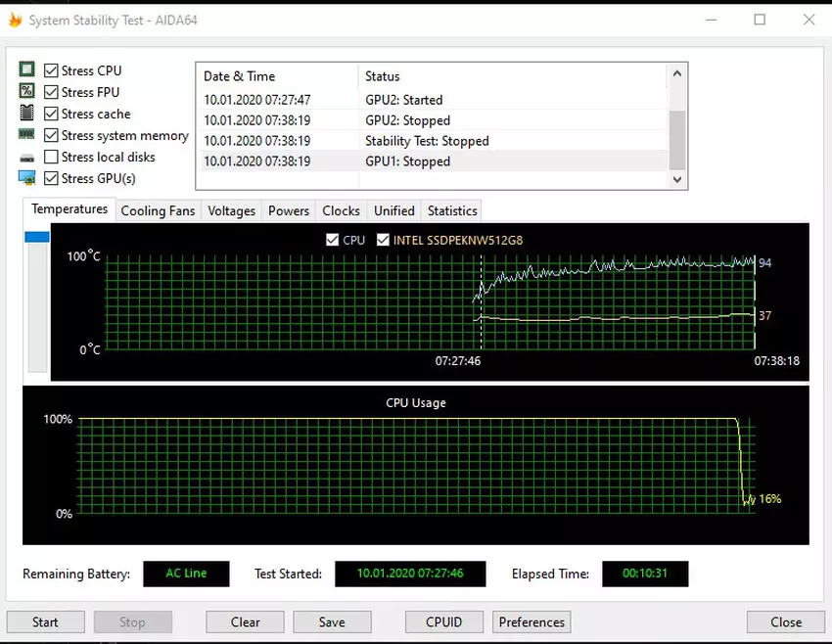The width and height of the screenshot is (832, 644).
Task: Click the percent icon beside Stress FPU
Action: 26,92
